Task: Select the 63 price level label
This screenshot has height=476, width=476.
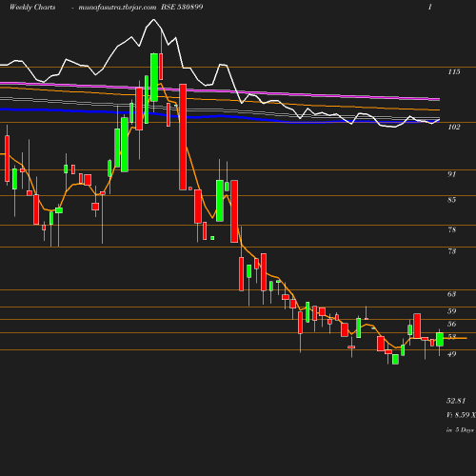Action: pos(452,294)
